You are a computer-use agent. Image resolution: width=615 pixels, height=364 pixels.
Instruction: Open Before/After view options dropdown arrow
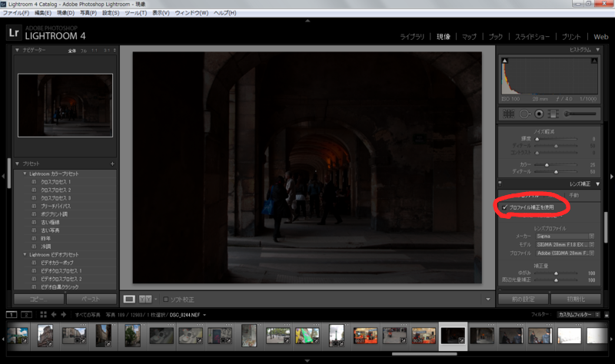pos(156,299)
